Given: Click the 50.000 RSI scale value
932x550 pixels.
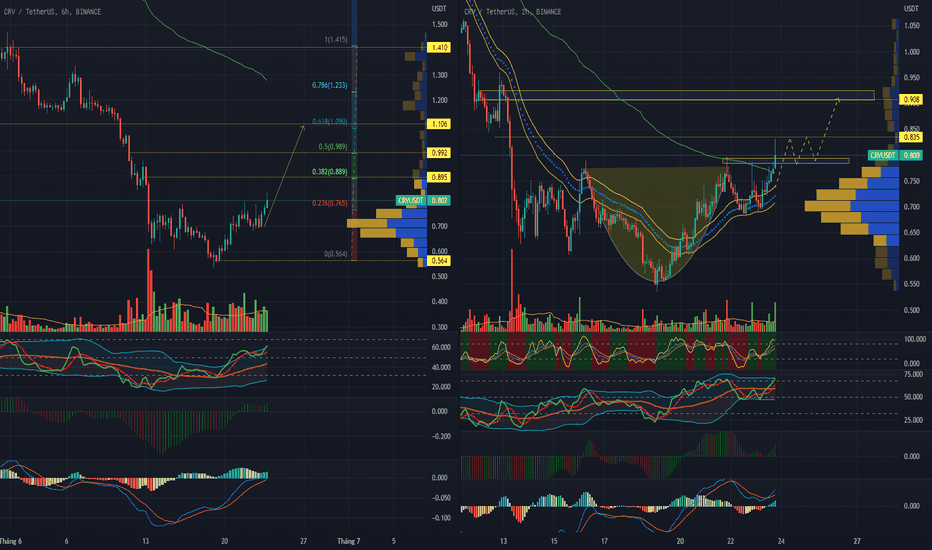Looking at the screenshot, I should 914,397.
